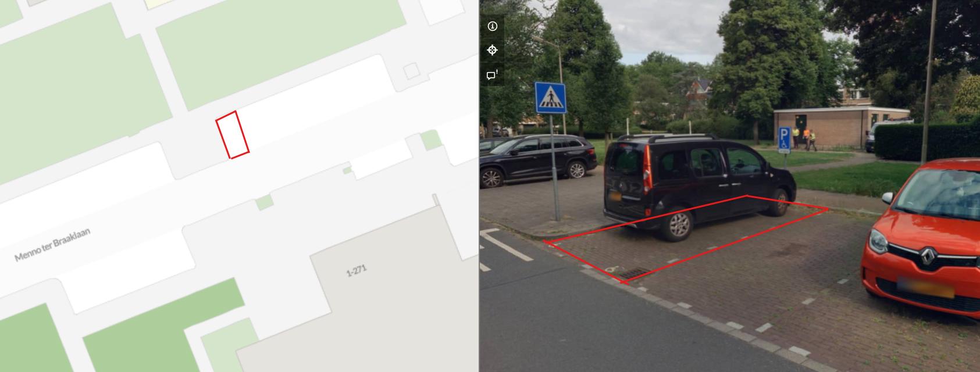This screenshot has width=980, height=372.
Task: Click the small green square beside building 1-271
Action: (265, 202)
